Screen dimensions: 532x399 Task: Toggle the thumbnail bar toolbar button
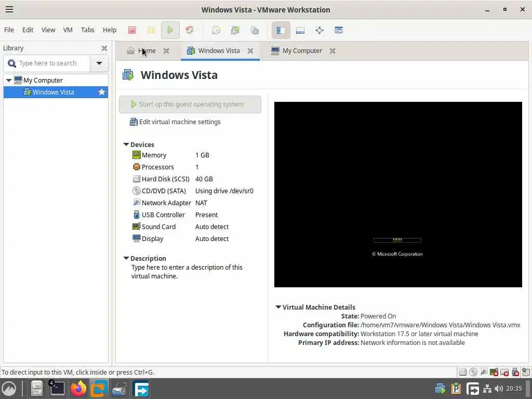300,30
